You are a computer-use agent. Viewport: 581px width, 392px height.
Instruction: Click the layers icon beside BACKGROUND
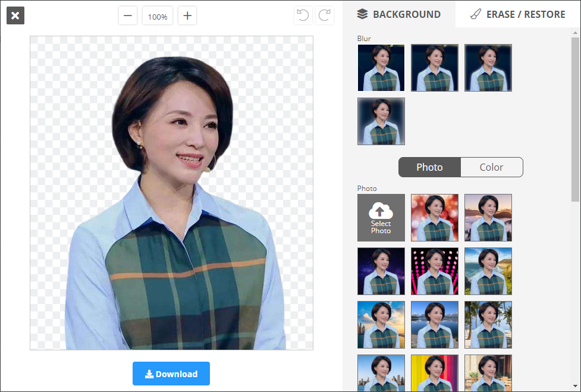pos(362,14)
